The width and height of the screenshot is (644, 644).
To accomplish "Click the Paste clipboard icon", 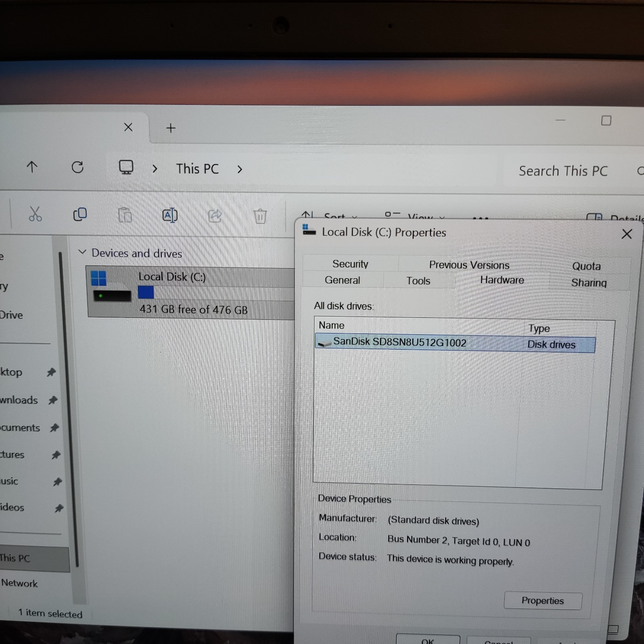I will pyautogui.click(x=125, y=215).
